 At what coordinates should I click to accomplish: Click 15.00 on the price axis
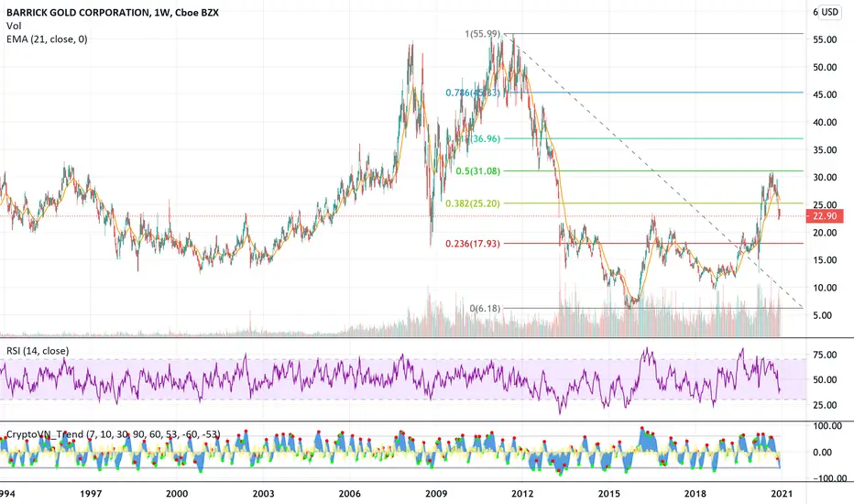coord(825,260)
